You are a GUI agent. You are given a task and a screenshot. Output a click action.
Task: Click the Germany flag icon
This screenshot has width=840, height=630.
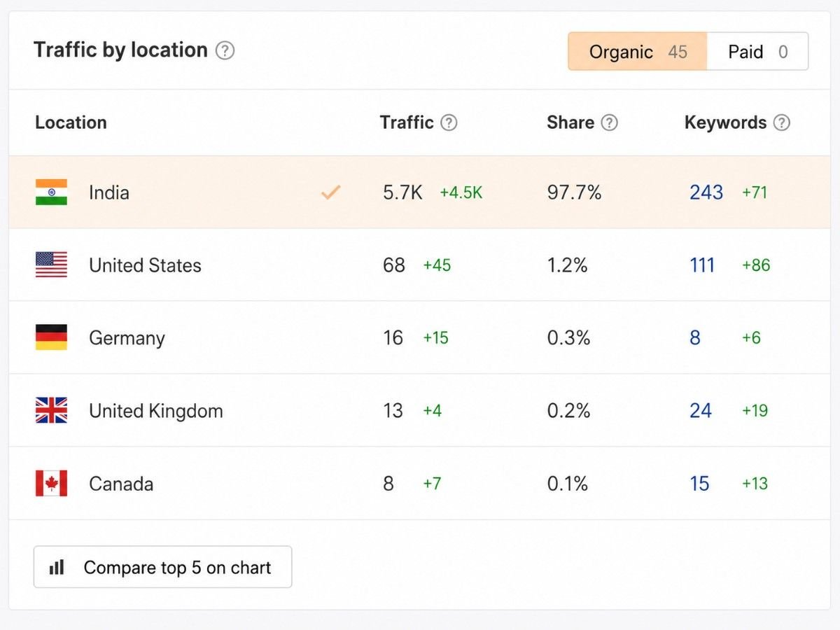(x=51, y=337)
